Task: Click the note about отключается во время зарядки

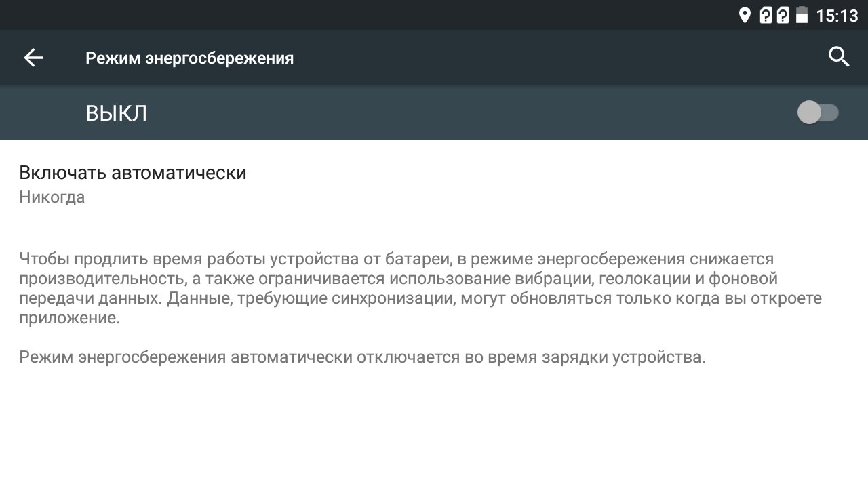Action: click(362, 357)
